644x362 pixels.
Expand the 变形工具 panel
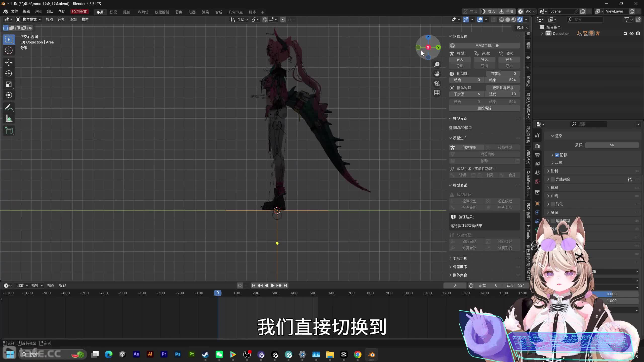click(450, 258)
